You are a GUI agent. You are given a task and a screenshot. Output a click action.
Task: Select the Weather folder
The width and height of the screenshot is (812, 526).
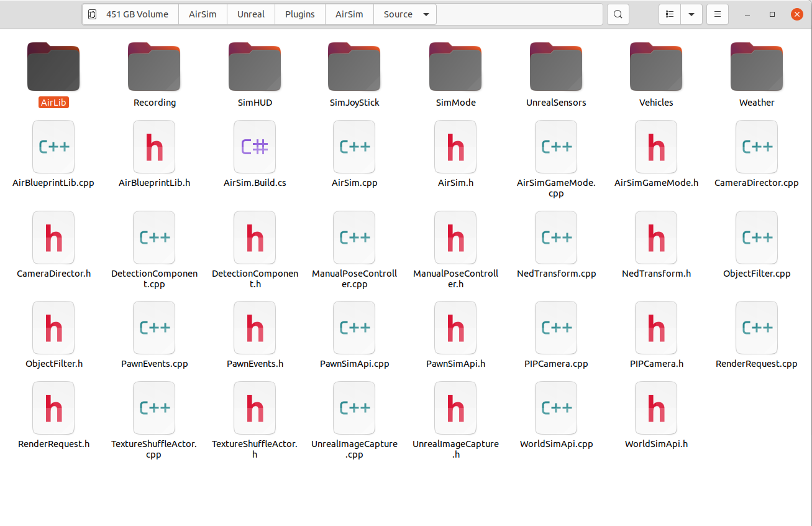[x=757, y=67]
